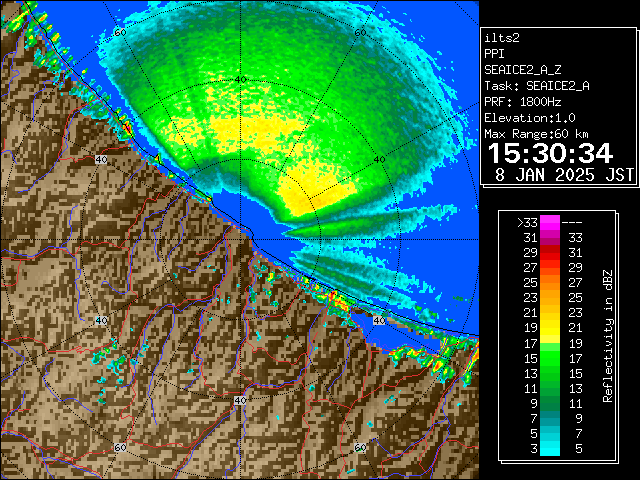The width and height of the screenshot is (640, 480).
Task: Select the "SEAICE2_A_Z" product name text
Action: tap(522, 70)
